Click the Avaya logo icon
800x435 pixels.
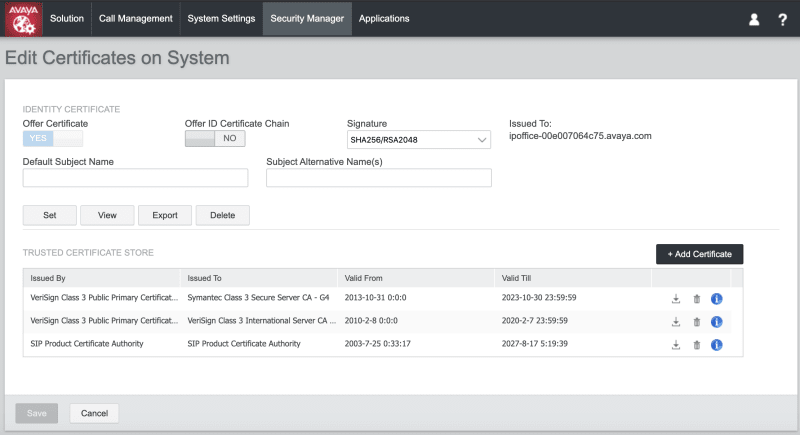click(x=23, y=19)
